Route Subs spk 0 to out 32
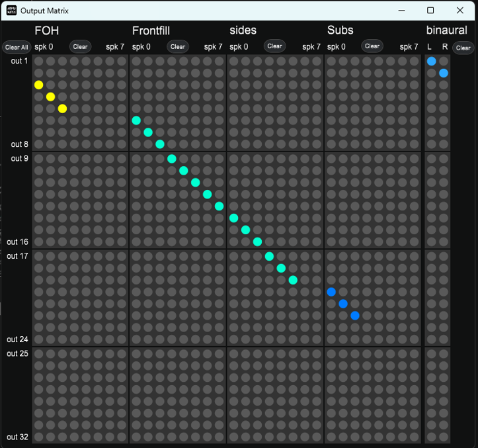 click(x=331, y=437)
